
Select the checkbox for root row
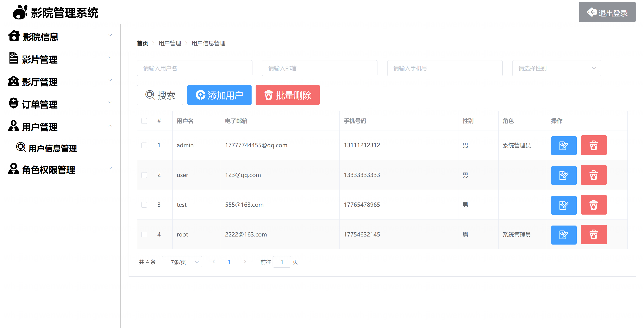(144, 235)
